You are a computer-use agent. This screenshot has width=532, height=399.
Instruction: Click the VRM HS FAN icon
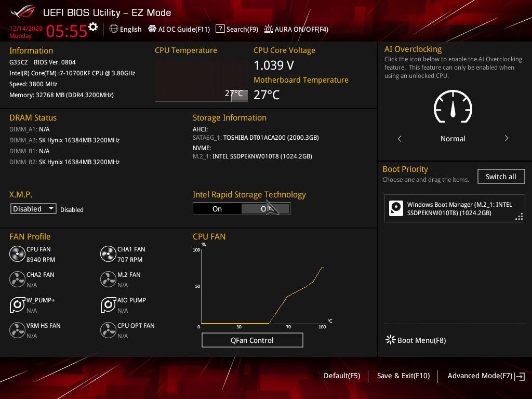17,330
